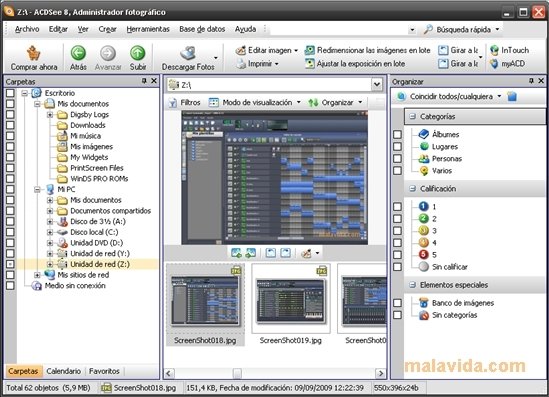Pin the Carpetas panel

click(x=144, y=81)
